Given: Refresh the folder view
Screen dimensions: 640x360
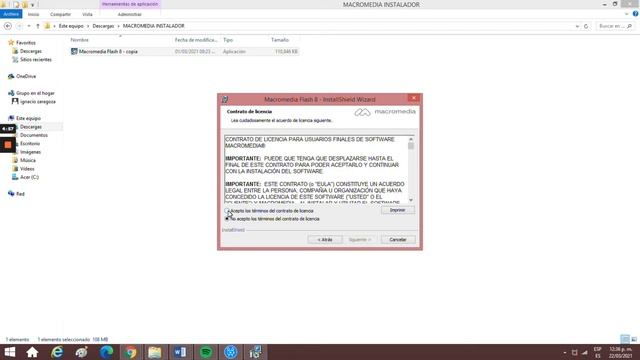Looking at the screenshot, I should click(x=586, y=26).
